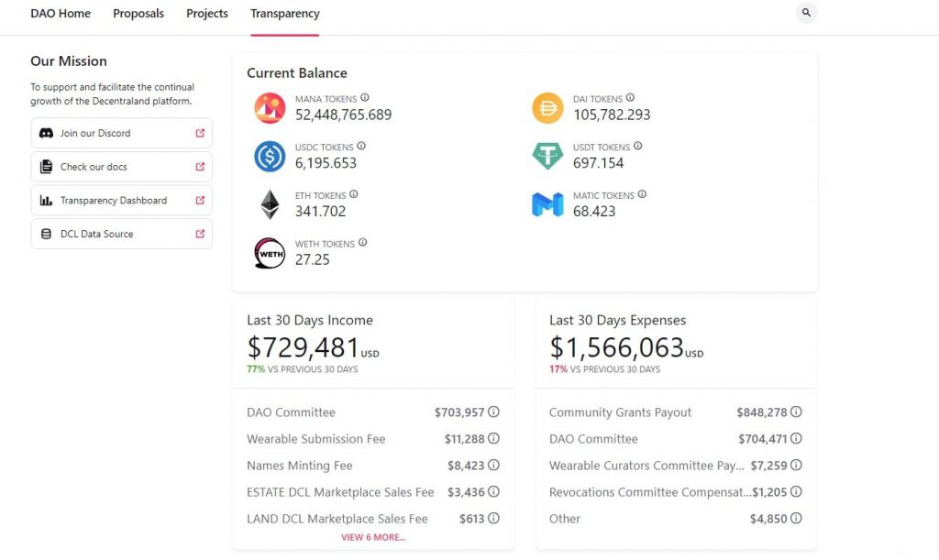Click Wearable Submission Fee row label

[316, 439]
